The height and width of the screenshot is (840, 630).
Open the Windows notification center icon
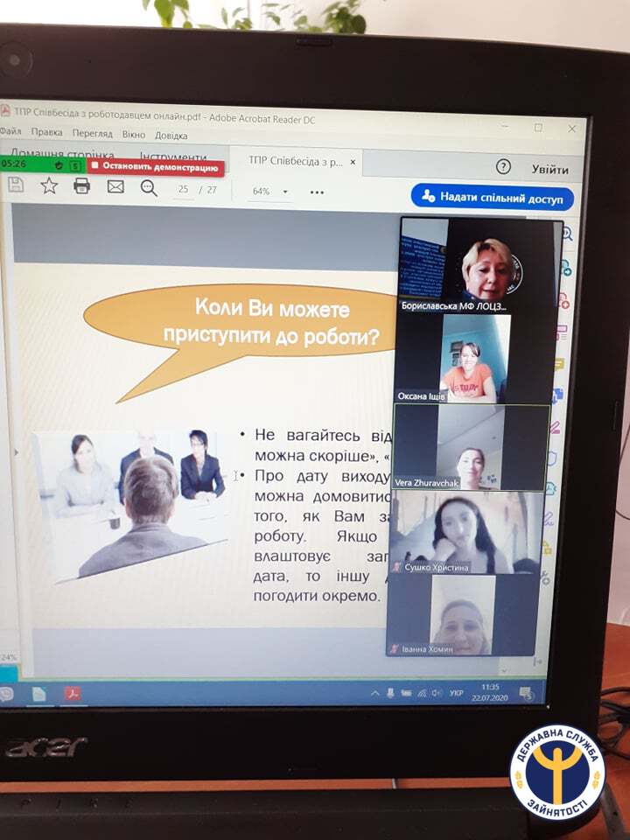[x=526, y=694]
